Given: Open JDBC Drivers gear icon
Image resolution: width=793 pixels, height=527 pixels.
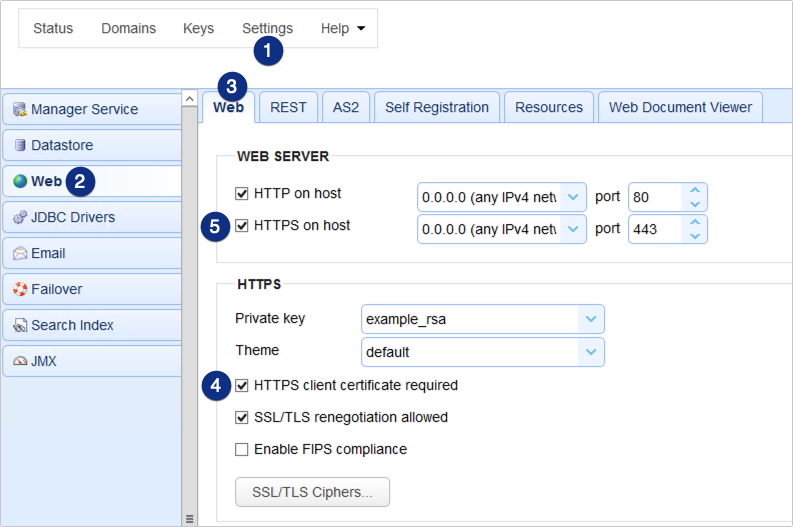Looking at the screenshot, I should tap(20, 217).
